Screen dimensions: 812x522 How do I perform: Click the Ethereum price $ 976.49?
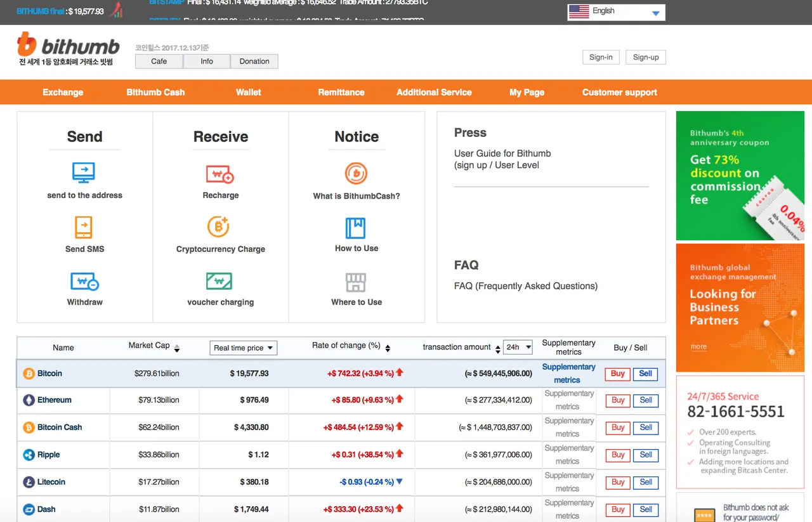pos(254,400)
